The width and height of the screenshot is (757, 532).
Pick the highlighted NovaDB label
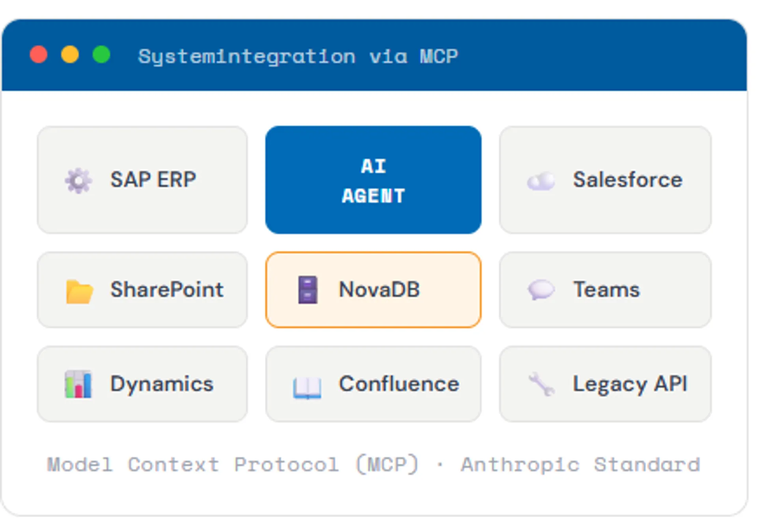pyautogui.click(x=379, y=289)
